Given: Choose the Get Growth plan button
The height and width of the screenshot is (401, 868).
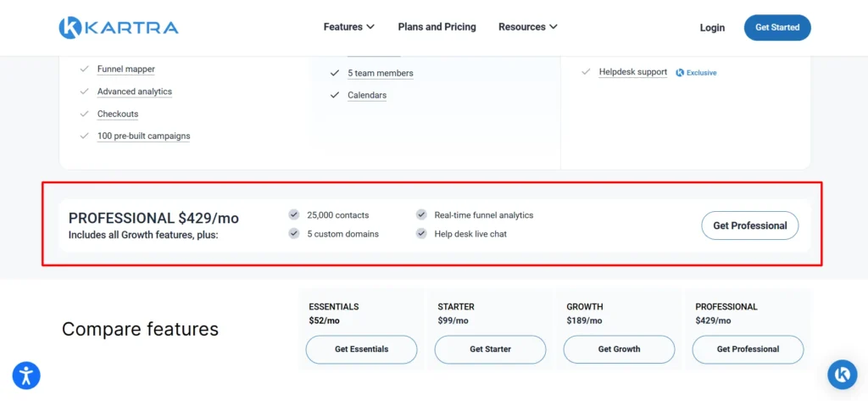Looking at the screenshot, I should pos(619,349).
